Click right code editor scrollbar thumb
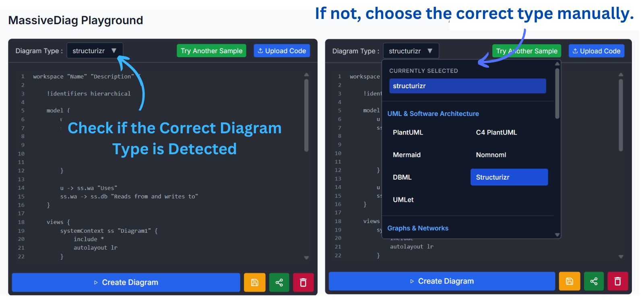This screenshot has height=302, width=644. pos(621,115)
